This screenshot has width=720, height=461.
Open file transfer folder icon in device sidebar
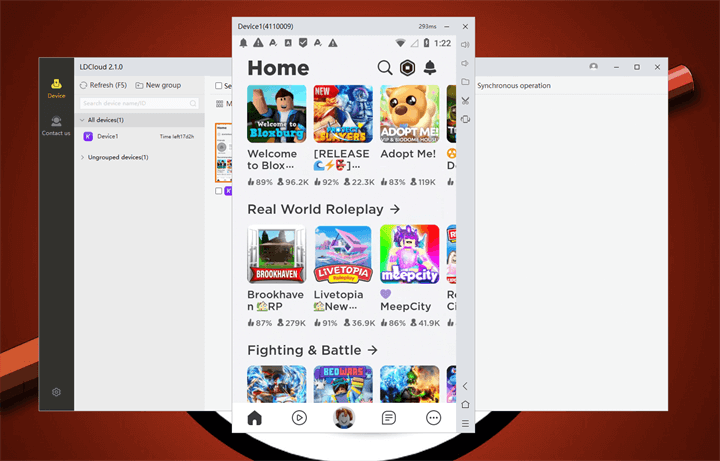coord(465,82)
